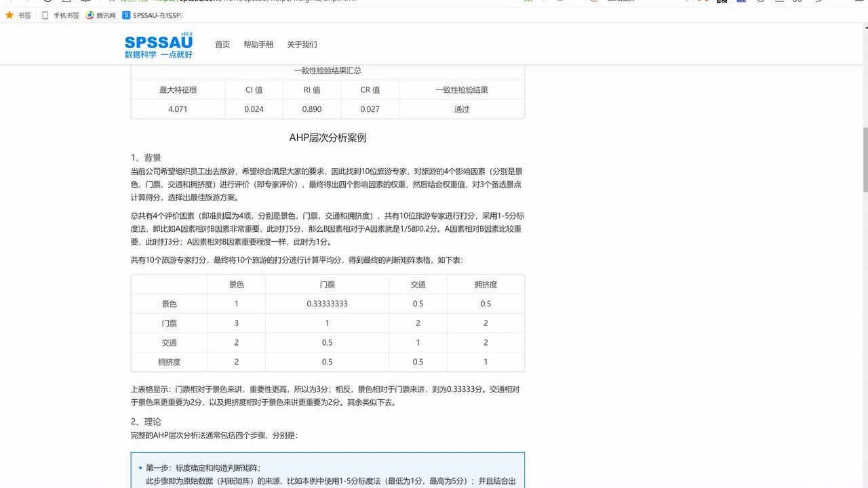The height and width of the screenshot is (488, 868).
Task: Click the circular avatar icon top right
Action: pos(761,3)
